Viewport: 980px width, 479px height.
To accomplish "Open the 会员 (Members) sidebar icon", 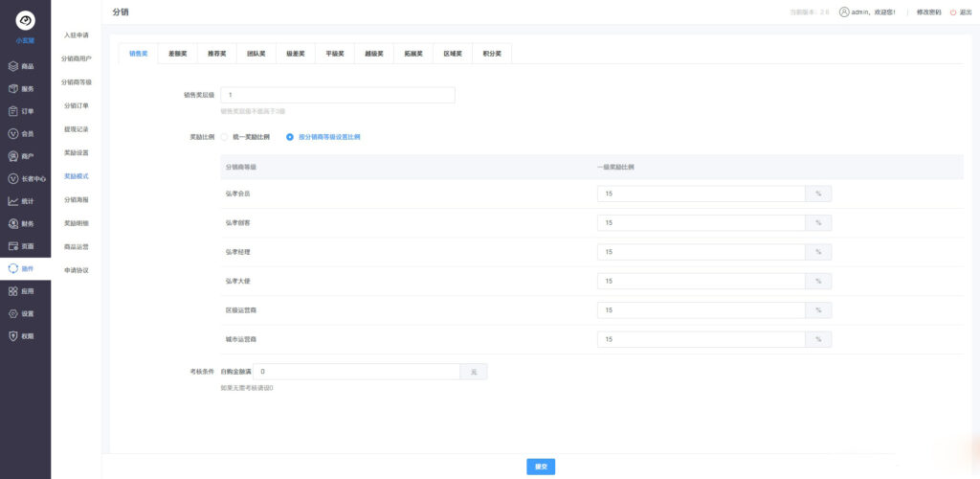I will click(x=13, y=134).
